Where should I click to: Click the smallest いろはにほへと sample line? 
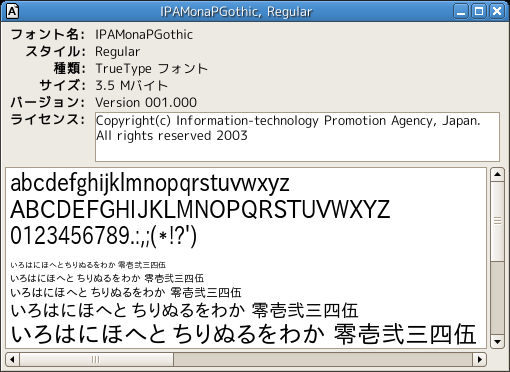[88, 265]
